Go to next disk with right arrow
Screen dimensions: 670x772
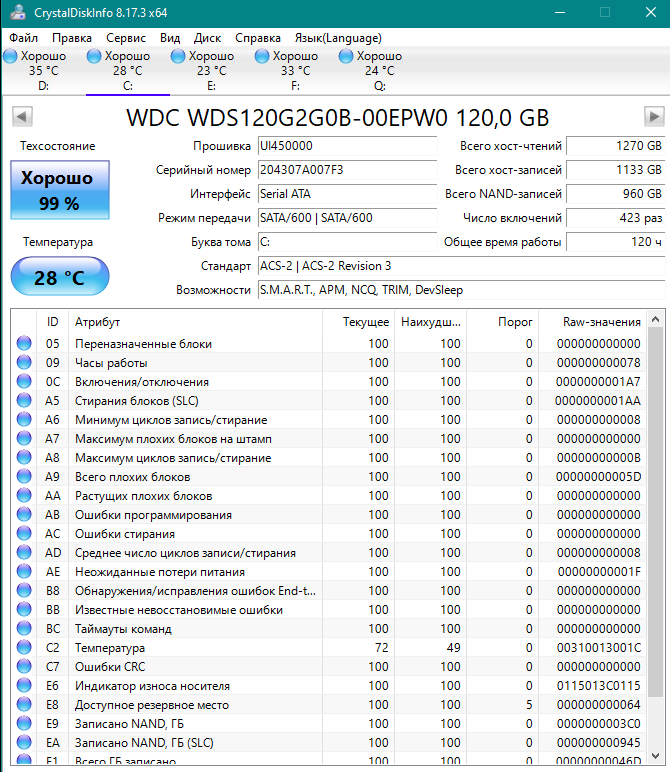coord(654,117)
